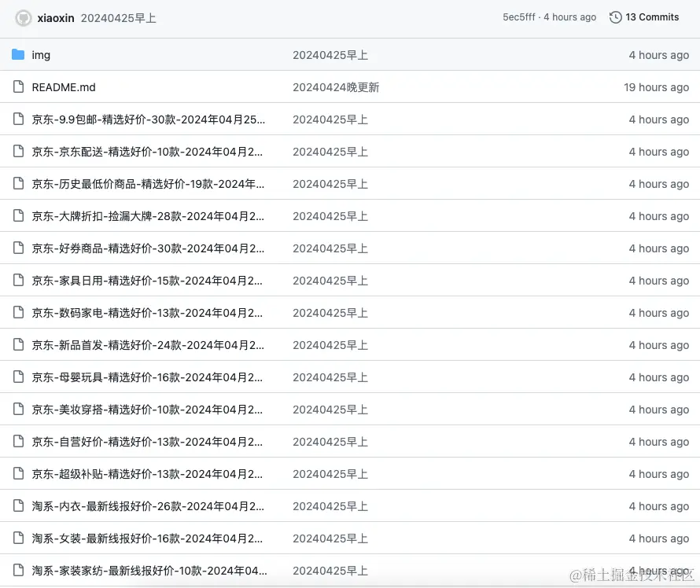
Task: Click file icon for 京东-数码家电
Action: click(18, 312)
